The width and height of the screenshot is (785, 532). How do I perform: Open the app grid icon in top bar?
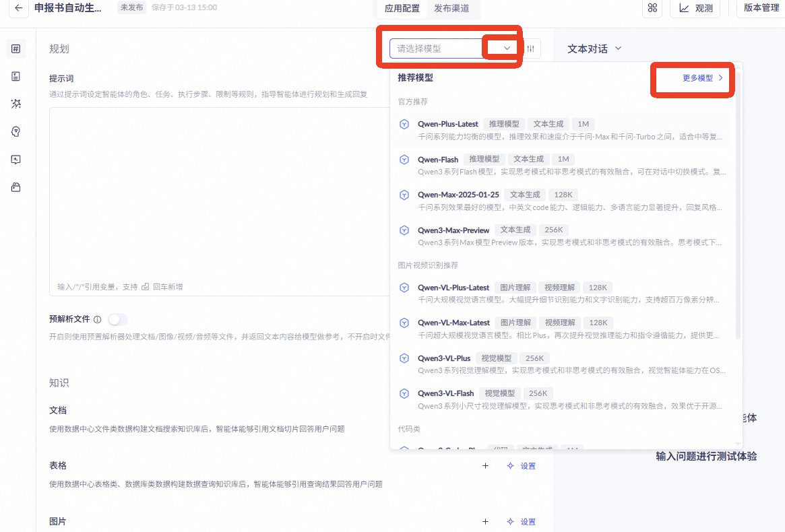[x=652, y=8]
